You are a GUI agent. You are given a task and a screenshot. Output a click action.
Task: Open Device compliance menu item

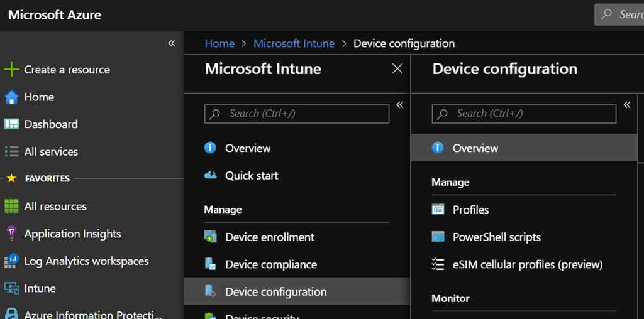coord(271,264)
